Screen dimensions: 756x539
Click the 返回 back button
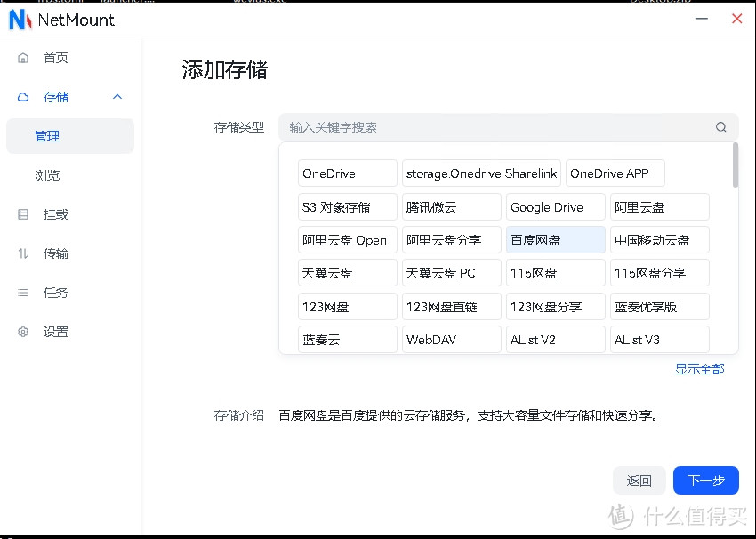coord(639,479)
